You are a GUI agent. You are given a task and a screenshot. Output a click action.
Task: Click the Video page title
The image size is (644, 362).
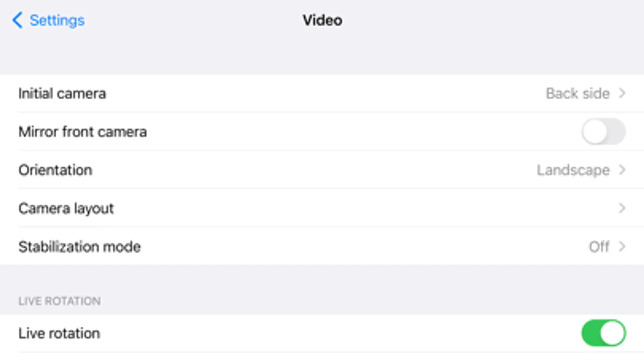click(x=322, y=20)
